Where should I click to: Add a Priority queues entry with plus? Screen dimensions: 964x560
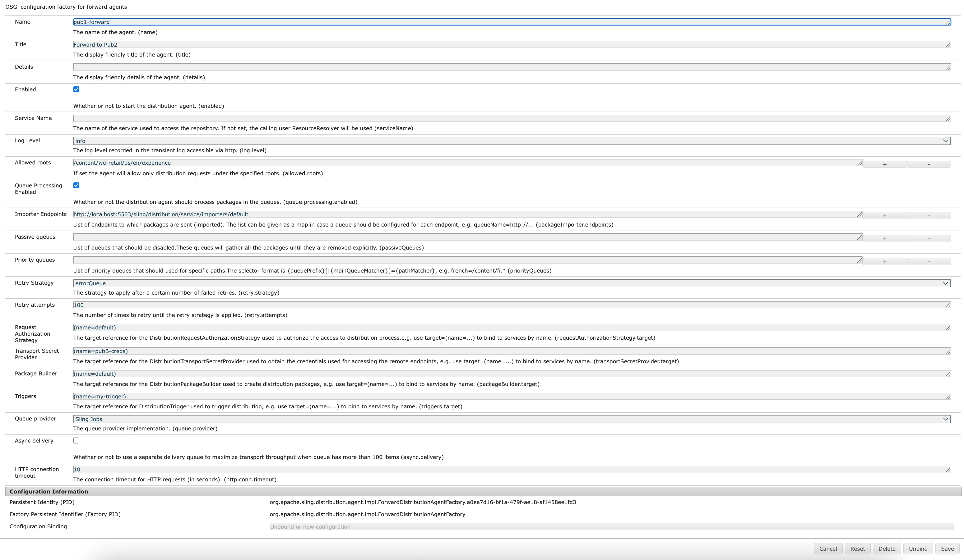[884, 261]
